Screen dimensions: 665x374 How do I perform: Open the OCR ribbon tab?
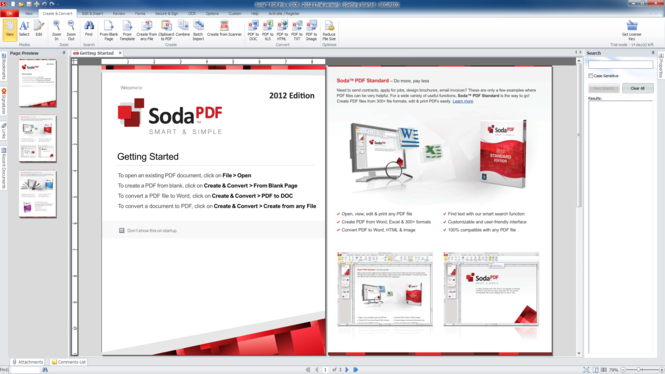192,14
